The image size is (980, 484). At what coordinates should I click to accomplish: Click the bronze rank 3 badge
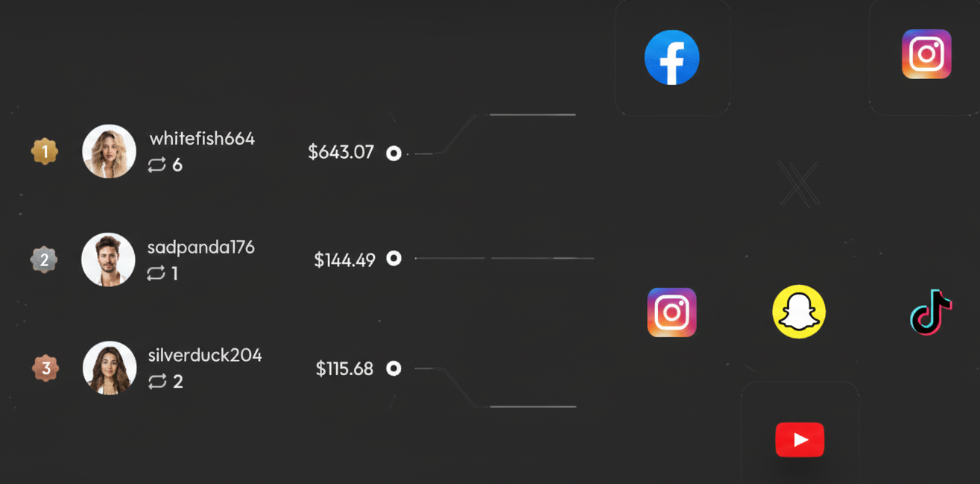[45, 368]
